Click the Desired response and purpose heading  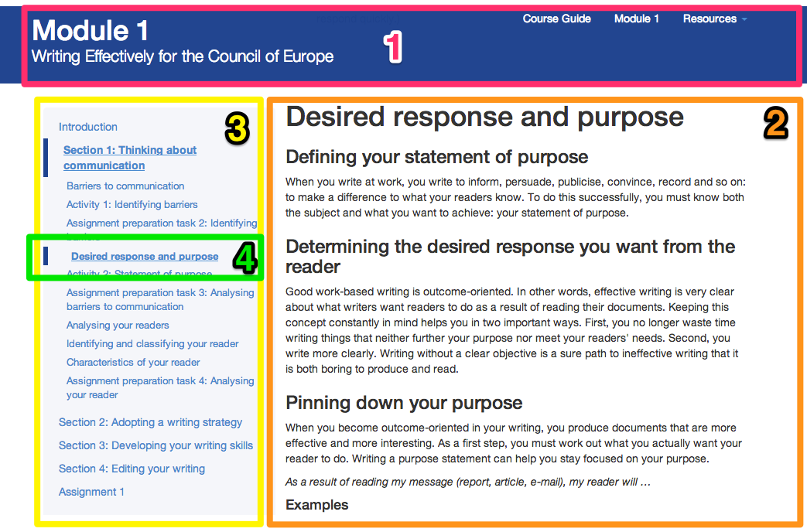484,117
